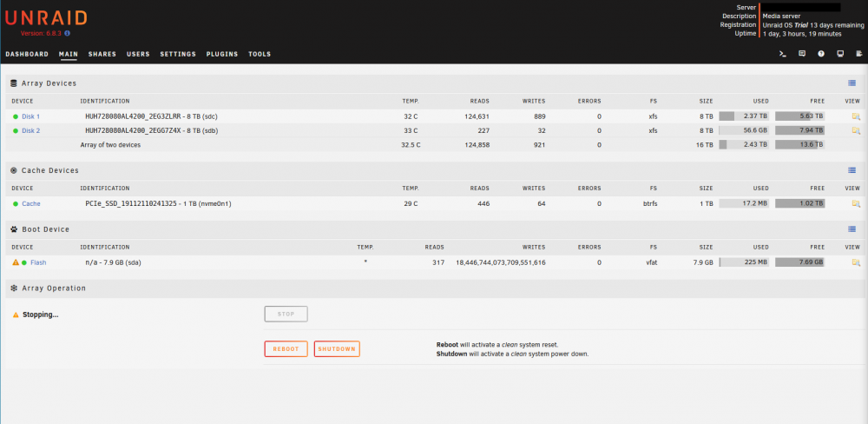Open the Tools tab
868x424 pixels.
pyautogui.click(x=260, y=55)
